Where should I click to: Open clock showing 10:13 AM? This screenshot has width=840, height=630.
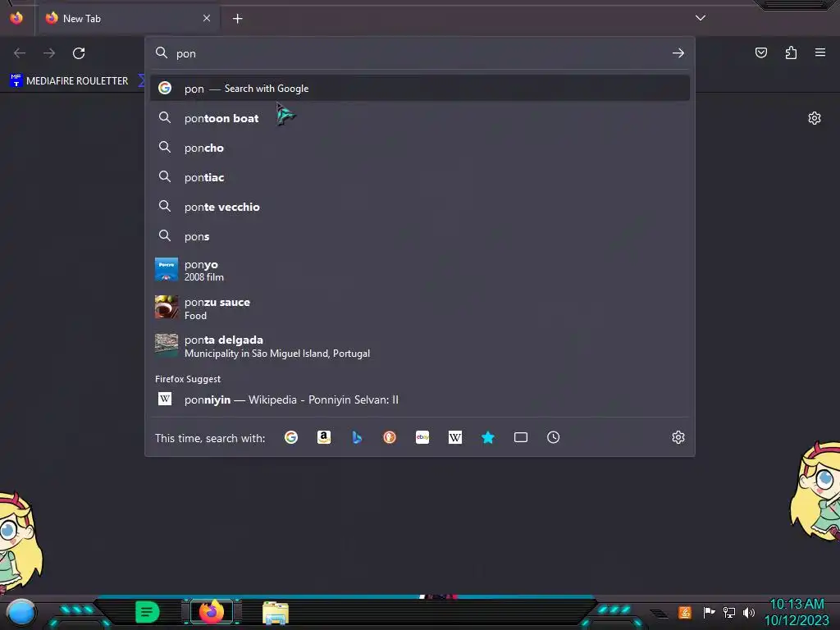click(797, 612)
